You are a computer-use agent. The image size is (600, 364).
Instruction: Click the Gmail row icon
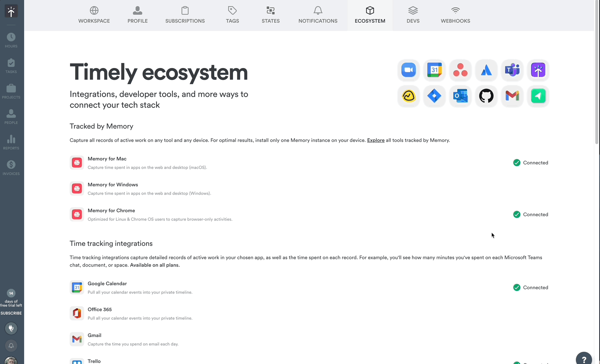coord(77,339)
